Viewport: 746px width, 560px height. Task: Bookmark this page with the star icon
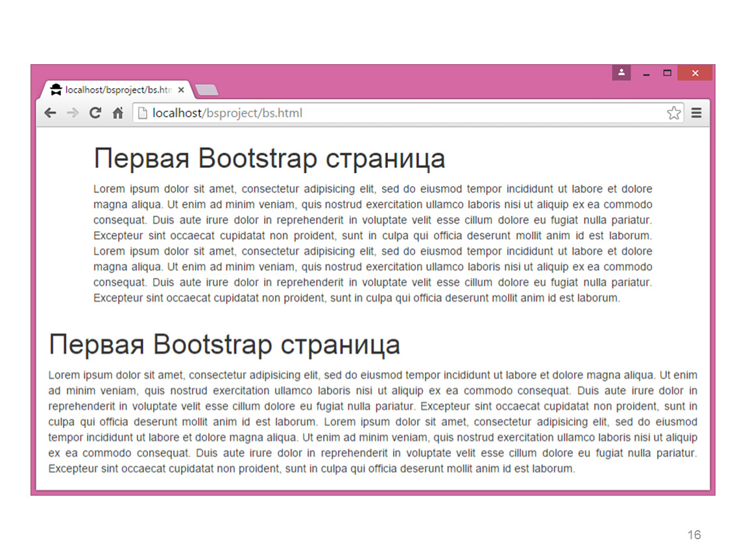coord(674,113)
